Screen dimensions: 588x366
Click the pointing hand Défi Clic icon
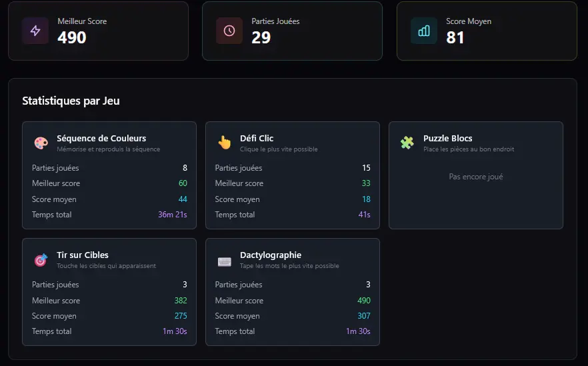click(x=225, y=143)
